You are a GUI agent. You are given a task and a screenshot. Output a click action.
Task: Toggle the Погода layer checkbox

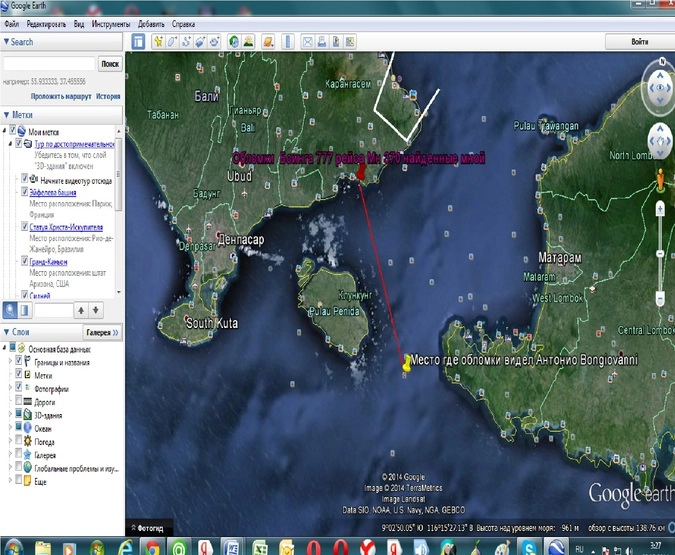19,441
